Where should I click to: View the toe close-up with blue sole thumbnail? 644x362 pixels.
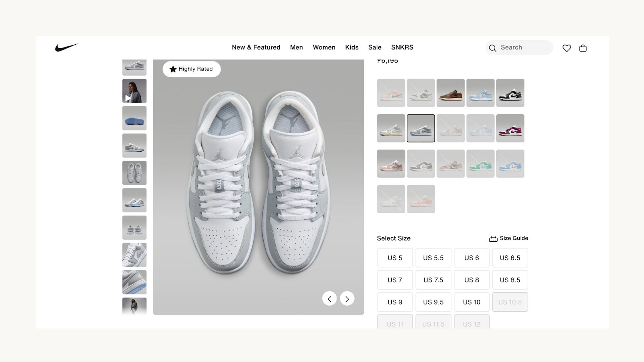(x=134, y=282)
